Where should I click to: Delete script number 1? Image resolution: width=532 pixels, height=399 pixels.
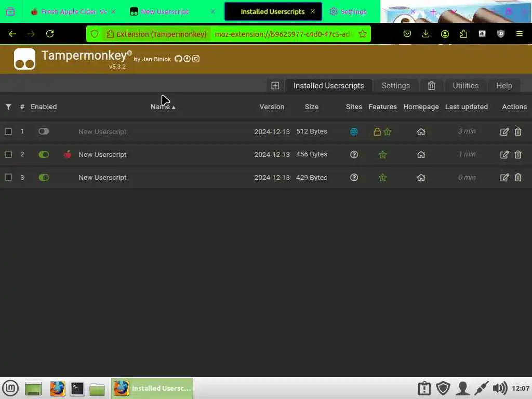click(x=518, y=131)
